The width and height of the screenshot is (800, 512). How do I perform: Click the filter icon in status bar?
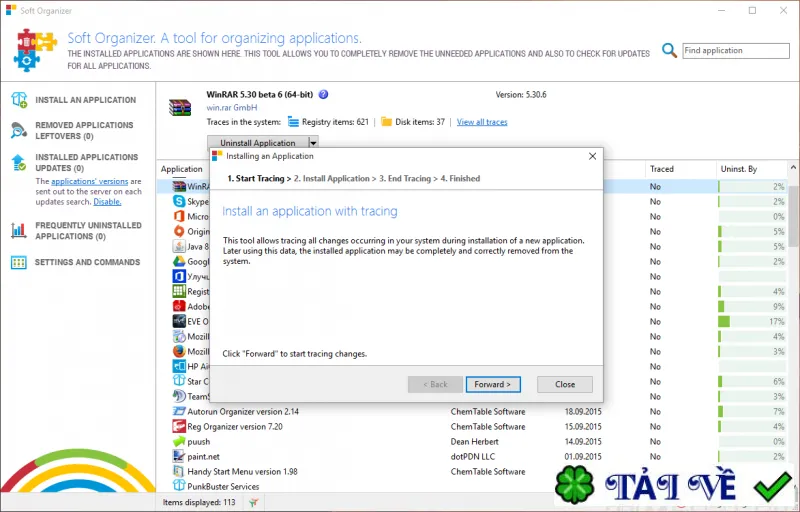[253, 502]
